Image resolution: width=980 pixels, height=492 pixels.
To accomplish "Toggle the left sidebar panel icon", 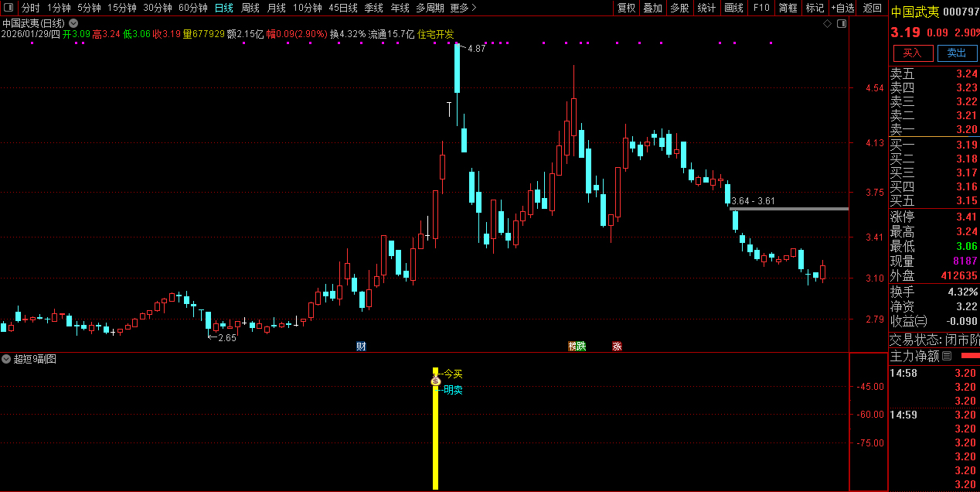I will point(9,8).
